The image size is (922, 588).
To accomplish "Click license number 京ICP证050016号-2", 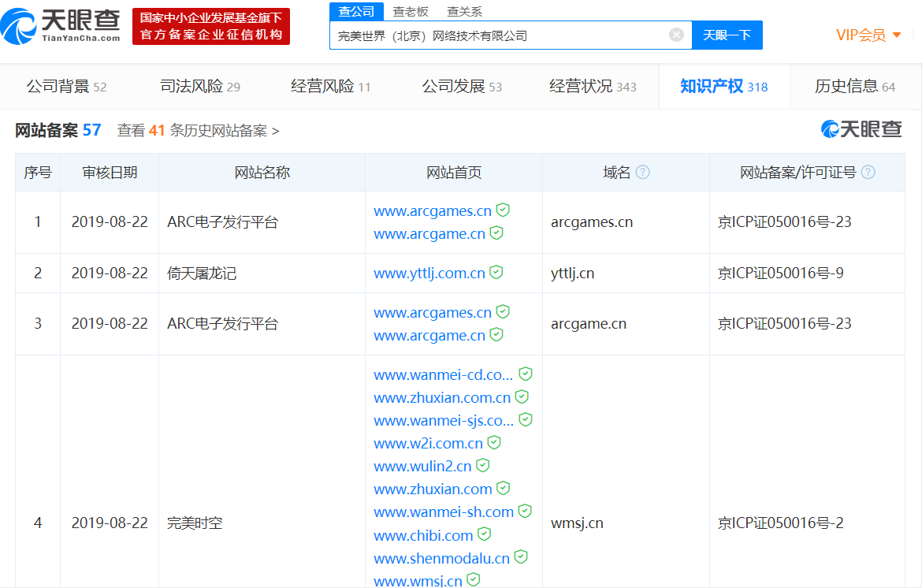I will click(781, 523).
